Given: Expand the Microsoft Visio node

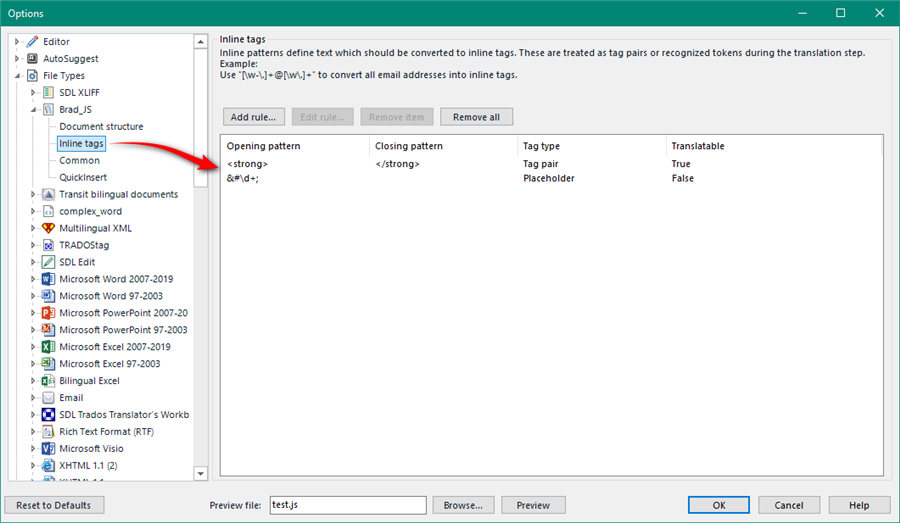Looking at the screenshot, I should click(33, 448).
